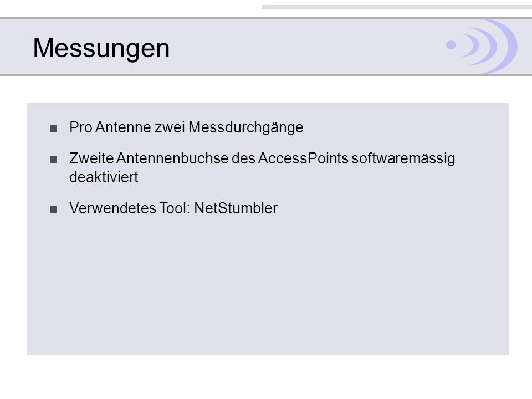Click the header banner right of Messungen
532x399 pixels.
pyautogui.click(x=305, y=47)
